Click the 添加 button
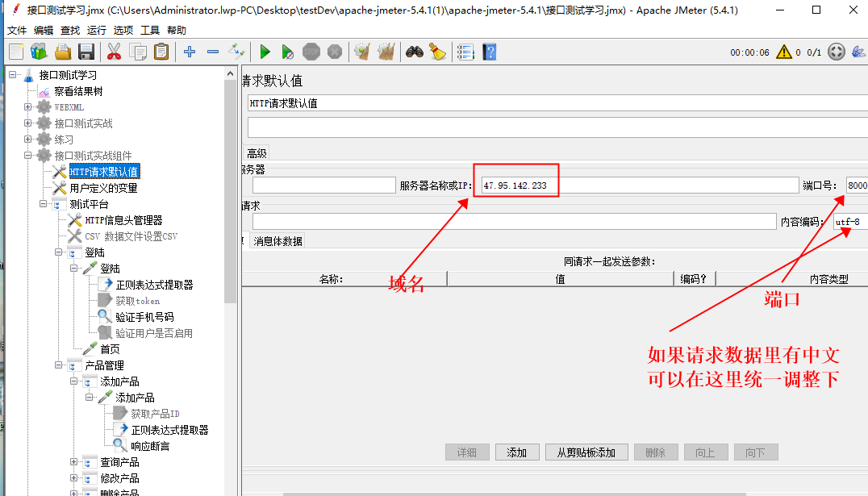The height and width of the screenshot is (496, 868). point(517,452)
